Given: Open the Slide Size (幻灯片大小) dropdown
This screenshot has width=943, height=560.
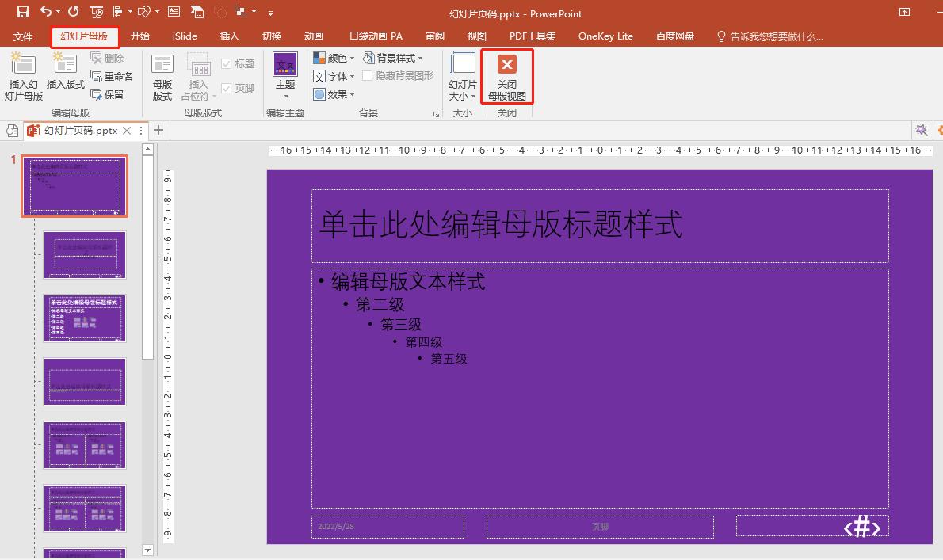Looking at the screenshot, I should (462, 76).
